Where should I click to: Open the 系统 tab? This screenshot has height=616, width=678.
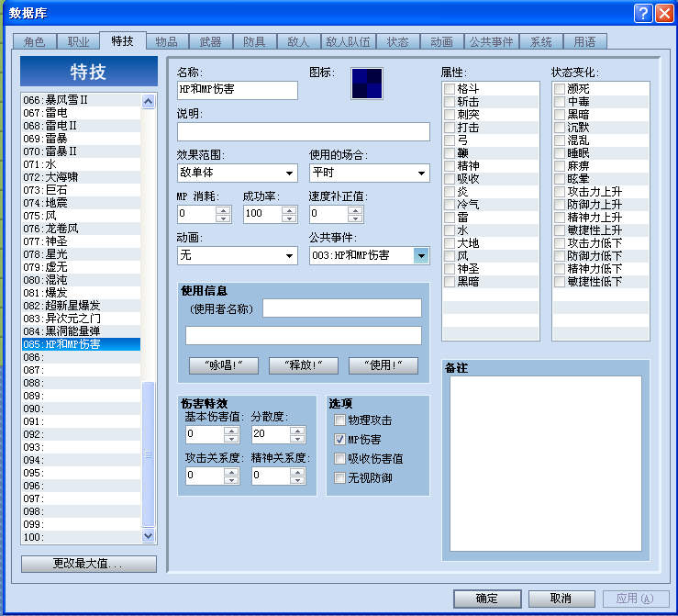tap(541, 41)
